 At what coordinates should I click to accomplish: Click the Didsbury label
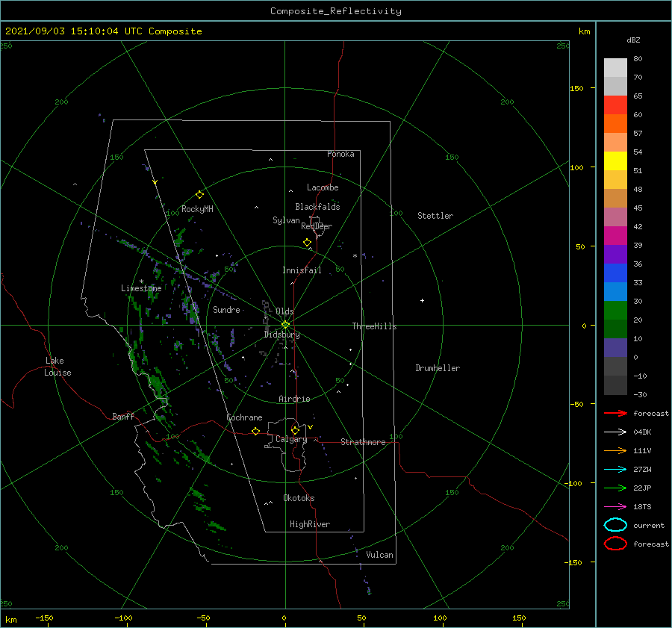(282, 335)
